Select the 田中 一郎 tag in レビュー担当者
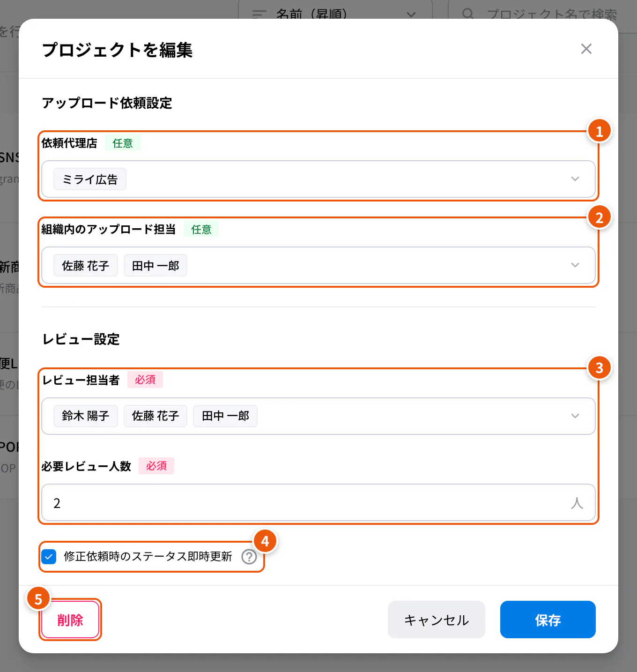The image size is (637, 672). tap(225, 416)
